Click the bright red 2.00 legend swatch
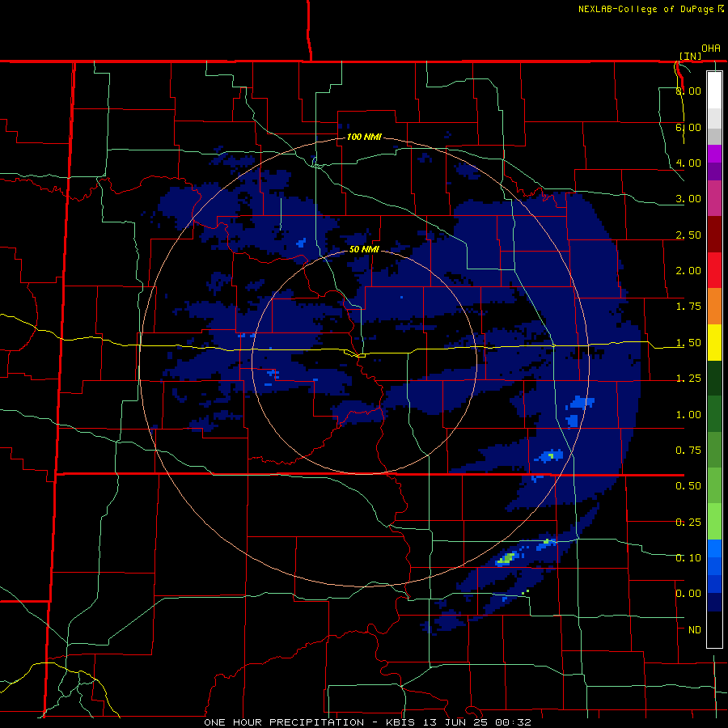The image size is (728, 728). (x=714, y=270)
